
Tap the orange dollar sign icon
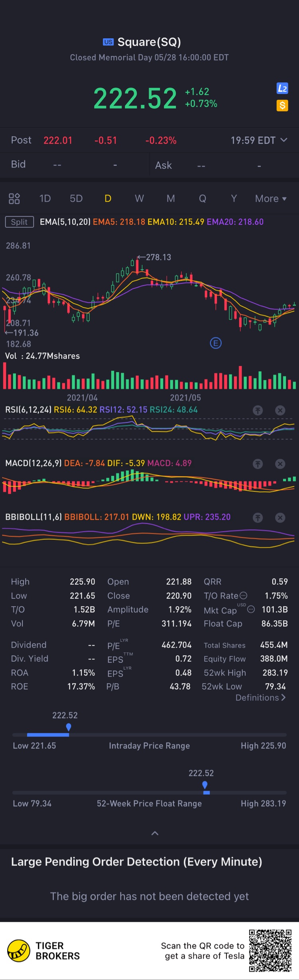tap(282, 105)
